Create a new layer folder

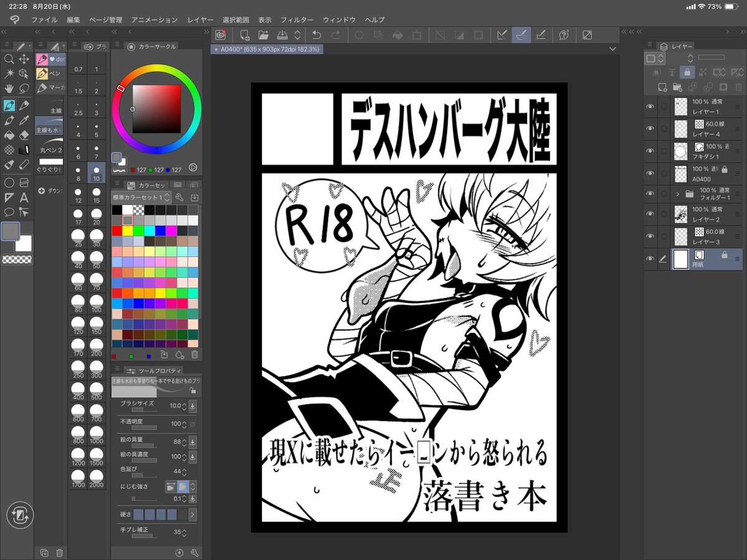[678, 87]
